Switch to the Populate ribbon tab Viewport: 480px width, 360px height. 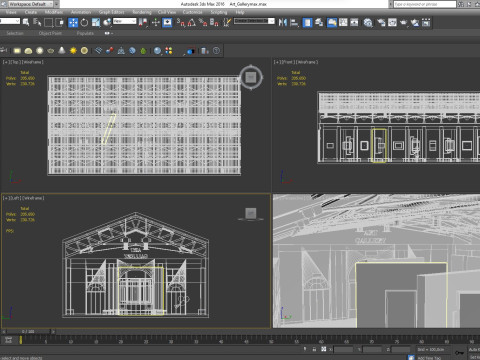point(85,33)
